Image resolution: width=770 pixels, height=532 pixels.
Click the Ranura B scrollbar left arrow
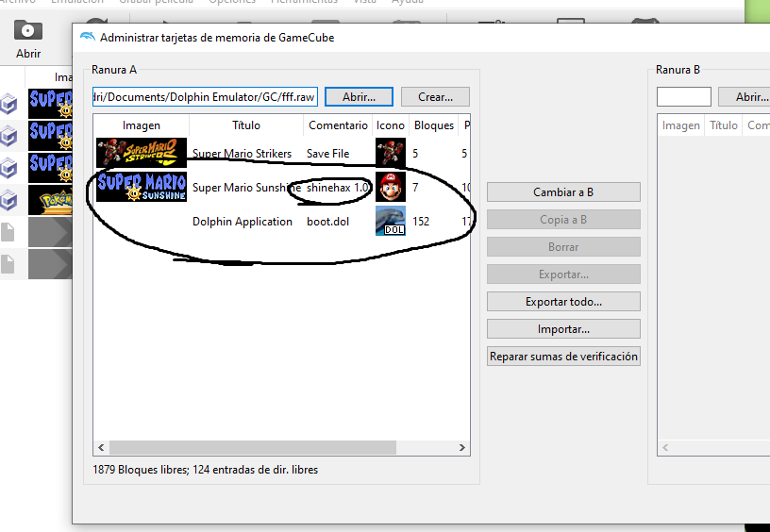point(665,447)
